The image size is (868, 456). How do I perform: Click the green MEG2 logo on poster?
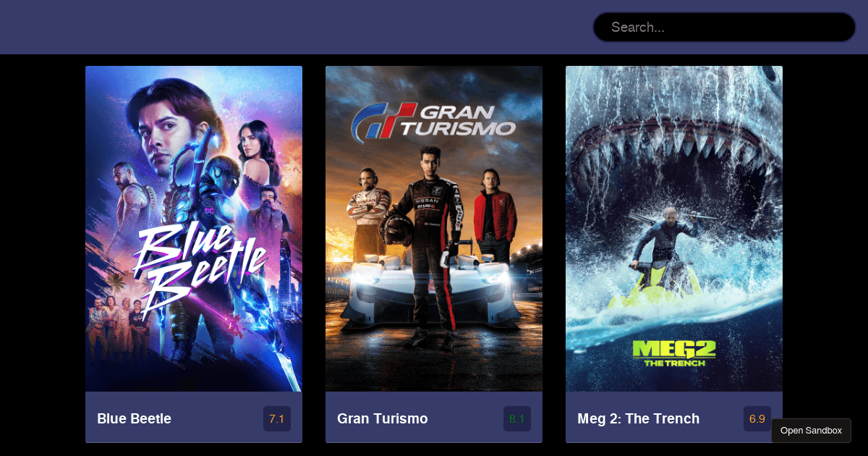tap(674, 352)
